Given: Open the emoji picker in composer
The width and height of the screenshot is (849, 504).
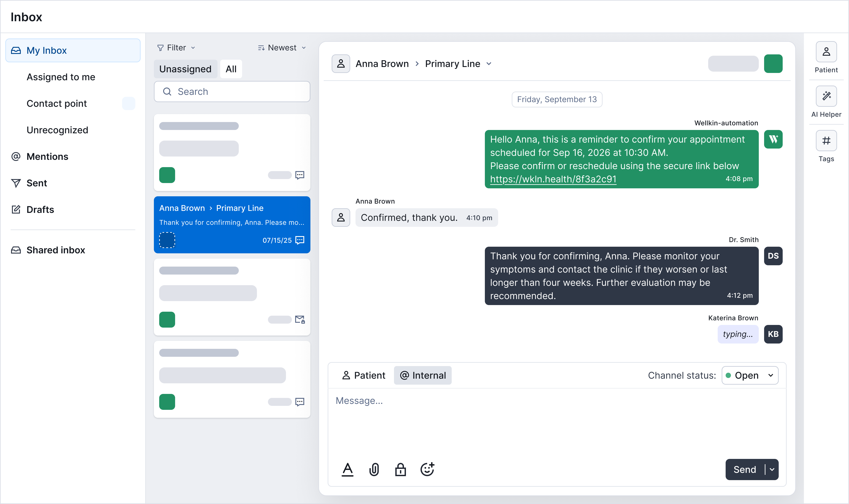Looking at the screenshot, I should 427,470.
